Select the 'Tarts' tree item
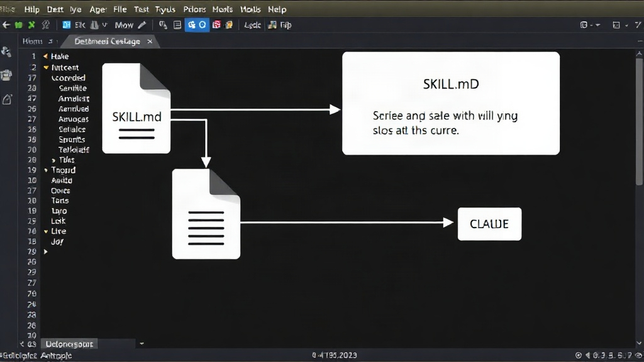 [60, 200]
